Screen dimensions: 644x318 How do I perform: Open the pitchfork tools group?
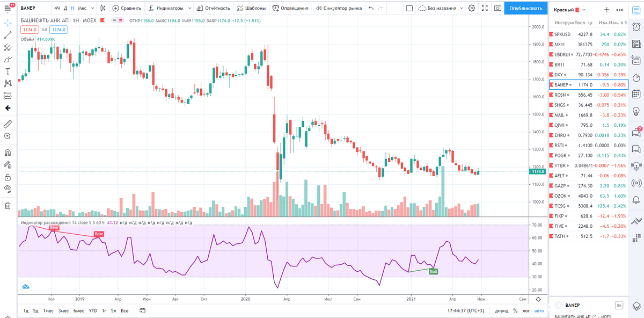pyautogui.click(x=8, y=47)
